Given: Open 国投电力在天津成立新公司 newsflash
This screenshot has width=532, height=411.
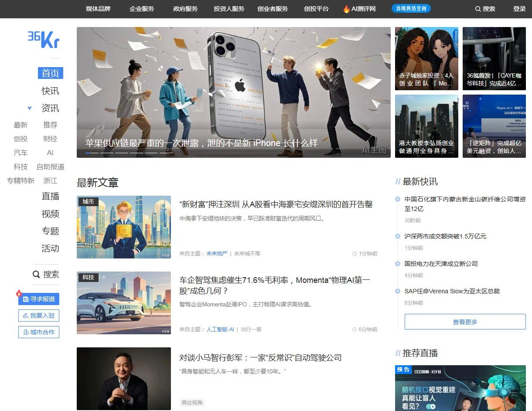Looking at the screenshot, I should 441,264.
